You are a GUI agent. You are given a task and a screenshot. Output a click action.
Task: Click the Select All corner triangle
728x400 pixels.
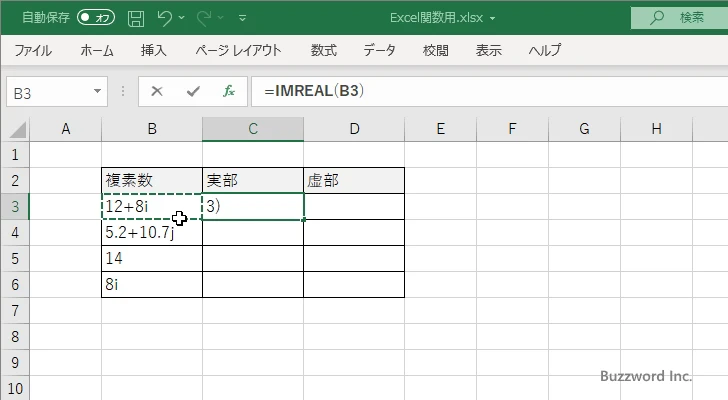coord(18,129)
